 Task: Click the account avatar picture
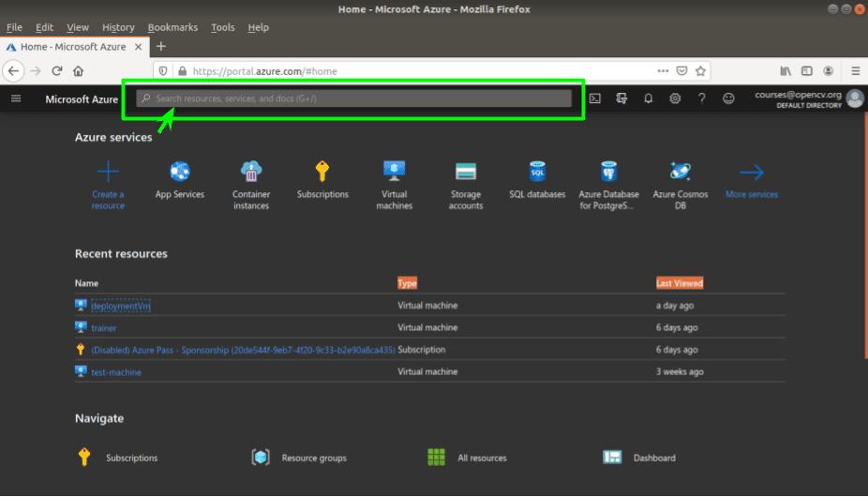[x=855, y=98]
